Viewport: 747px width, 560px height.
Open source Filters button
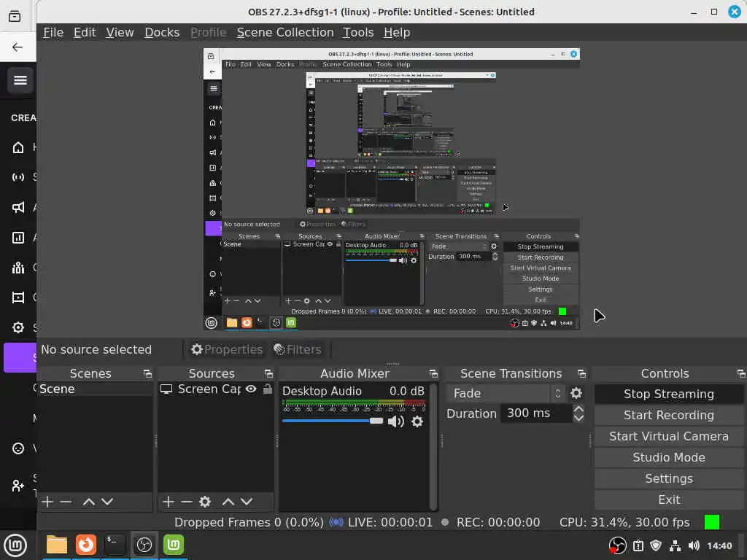pos(298,349)
